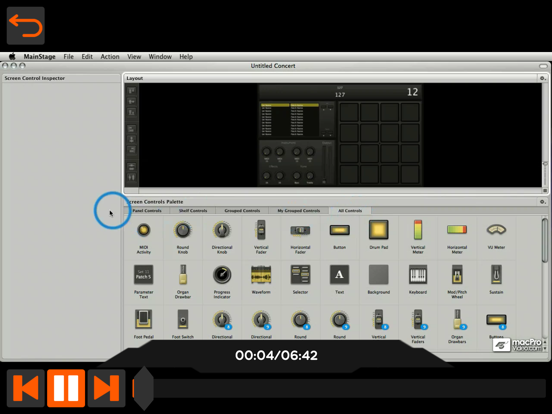Screen dimensions: 552x414
Task: Select the Parameter Text control icon
Action: 144,275
